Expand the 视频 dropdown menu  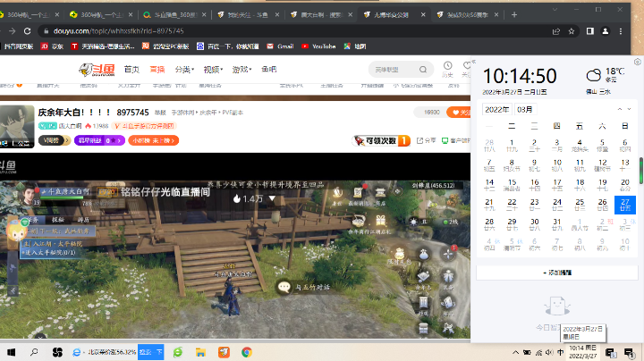click(x=213, y=70)
